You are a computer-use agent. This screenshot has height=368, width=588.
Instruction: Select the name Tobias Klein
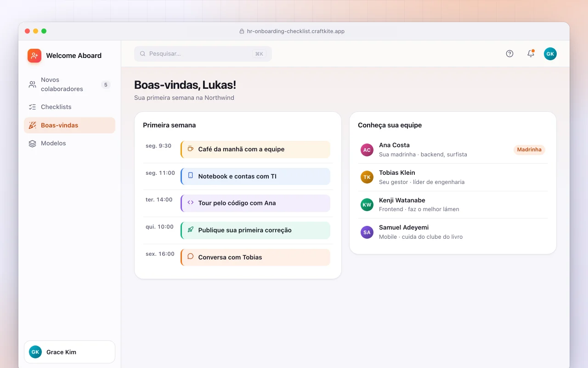click(397, 172)
